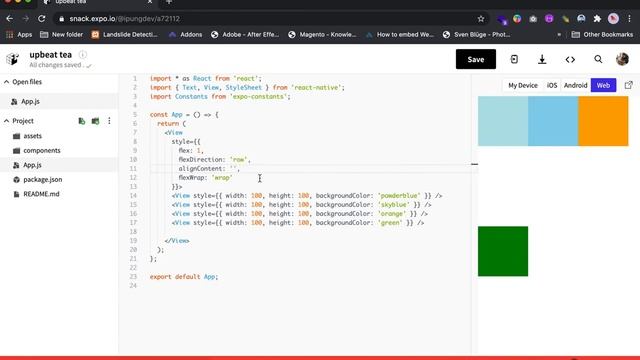This screenshot has height=360, width=640.
Task: Click the flexDirection: 'row' code line
Action: [214, 160]
